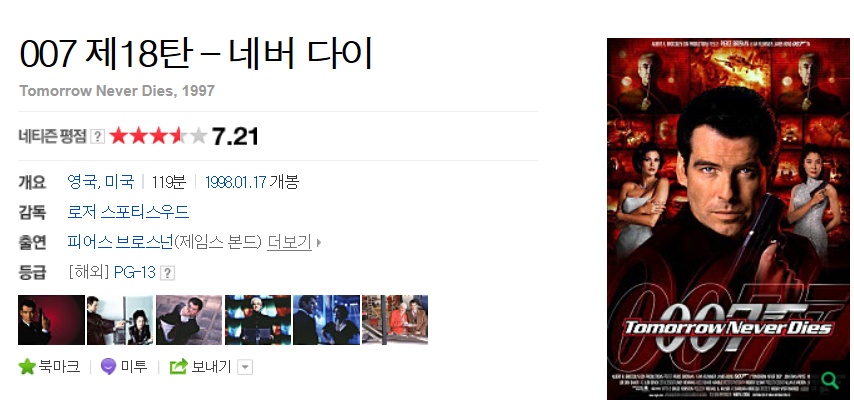Click the magnifier icon on the poster
Screen dimensions: 854x407
[x=829, y=380]
